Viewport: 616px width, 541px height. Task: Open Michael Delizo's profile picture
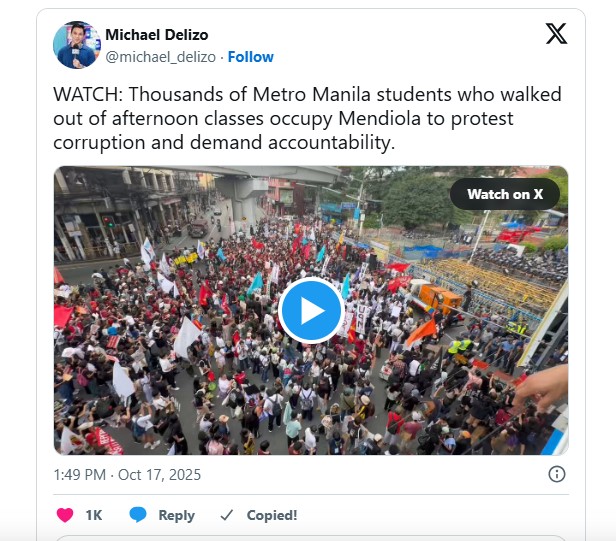point(77,45)
